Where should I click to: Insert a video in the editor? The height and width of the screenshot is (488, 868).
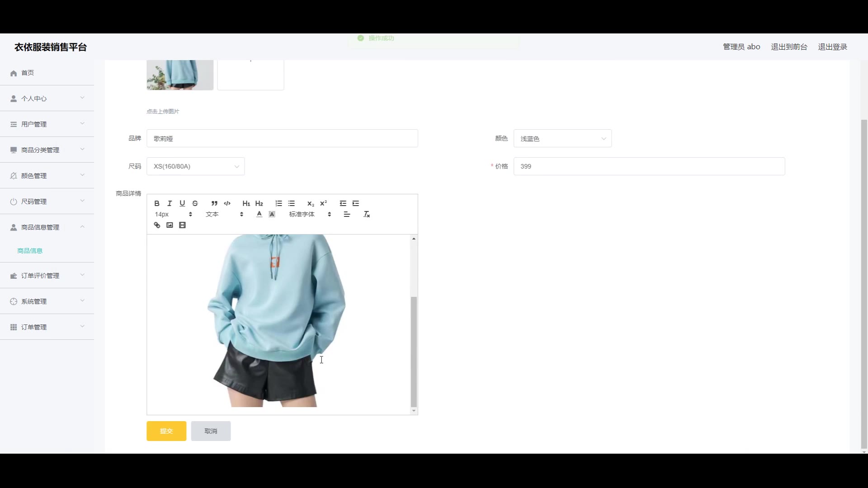pos(182,225)
